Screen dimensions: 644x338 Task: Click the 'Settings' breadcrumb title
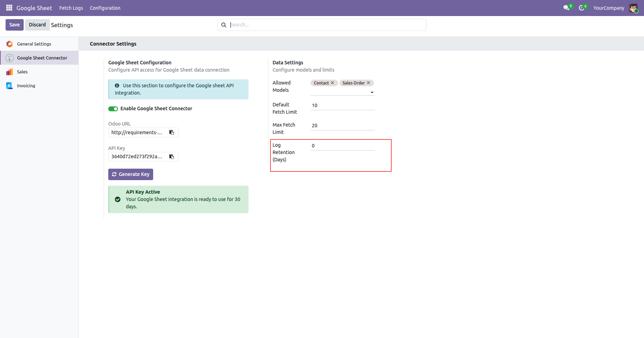point(62,25)
